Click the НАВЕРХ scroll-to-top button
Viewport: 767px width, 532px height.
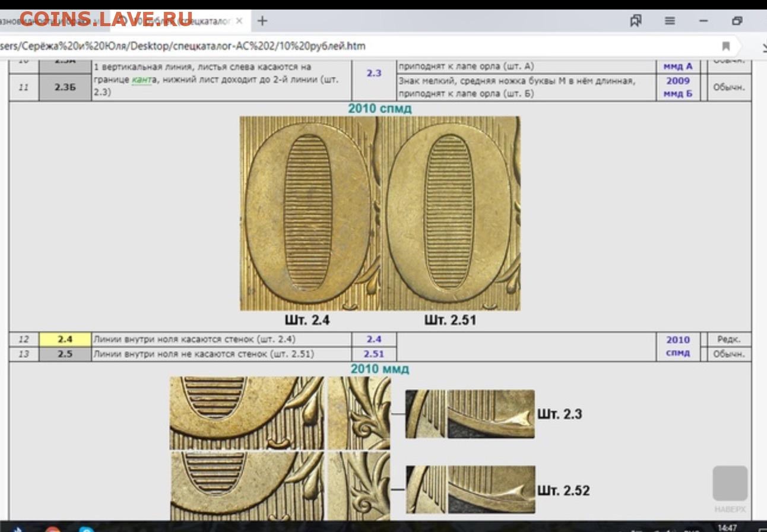(x=730, y=490)
